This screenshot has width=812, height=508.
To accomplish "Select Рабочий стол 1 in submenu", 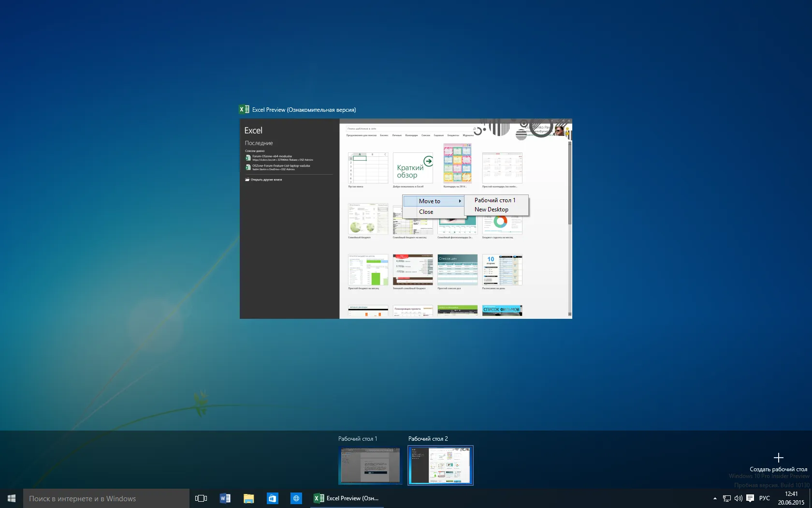I will [x=496, y=200].
